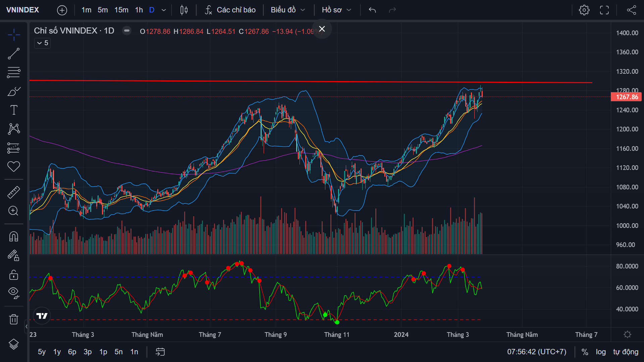644x362 pixels.
Task: Open the measure ruler tool
Action: 14,192
